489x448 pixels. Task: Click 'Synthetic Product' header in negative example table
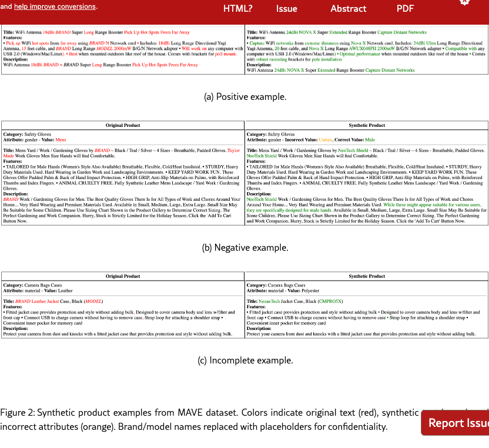(366, 125)
